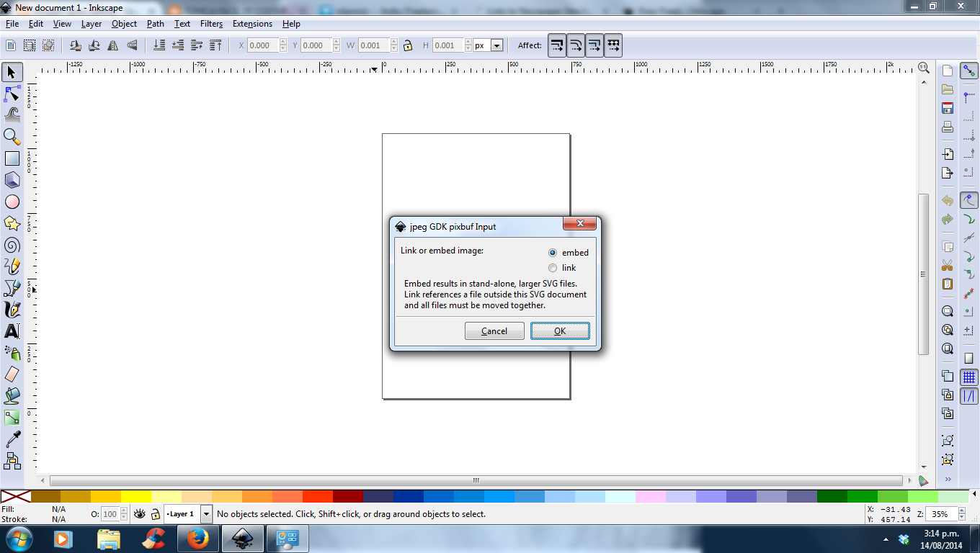Select the Pencil freehand tool
Image resolution: width=980 pixels, height=553 pixels.
pos(12,266)
